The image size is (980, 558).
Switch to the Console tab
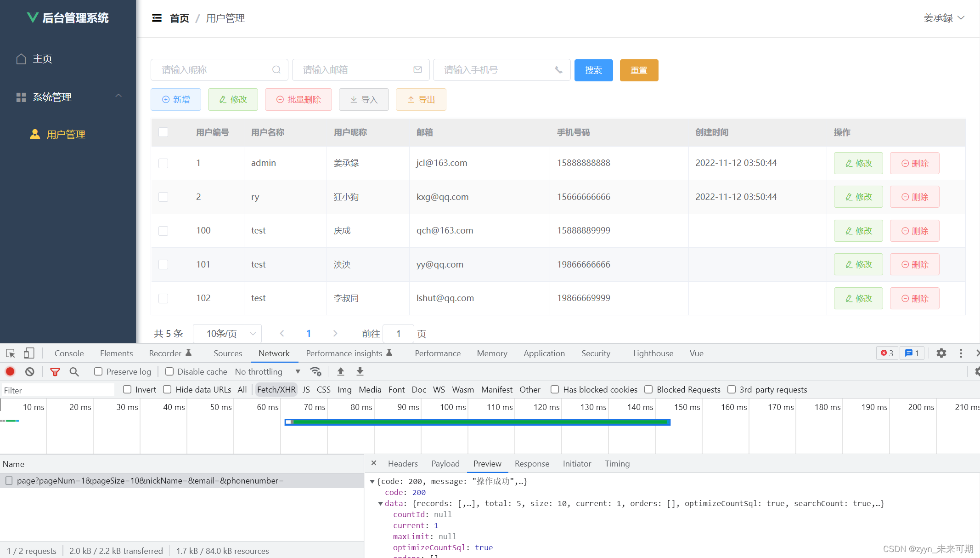[69, 353]
